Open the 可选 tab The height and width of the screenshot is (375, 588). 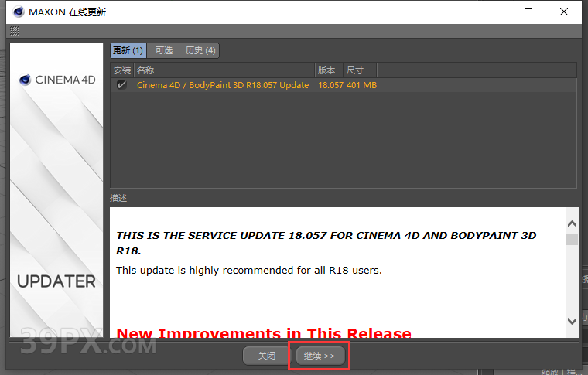coord(164,50)
